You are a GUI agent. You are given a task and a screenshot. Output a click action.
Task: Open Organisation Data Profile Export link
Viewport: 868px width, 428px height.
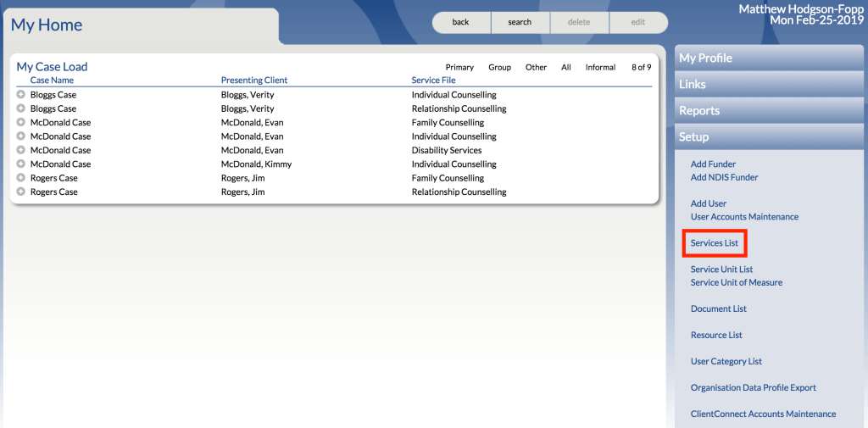754,387
